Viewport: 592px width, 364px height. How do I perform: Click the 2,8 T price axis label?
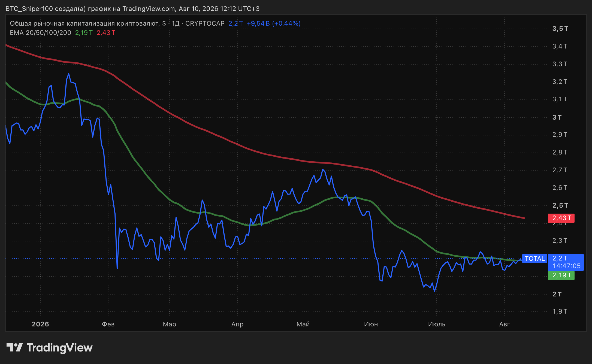560,152
